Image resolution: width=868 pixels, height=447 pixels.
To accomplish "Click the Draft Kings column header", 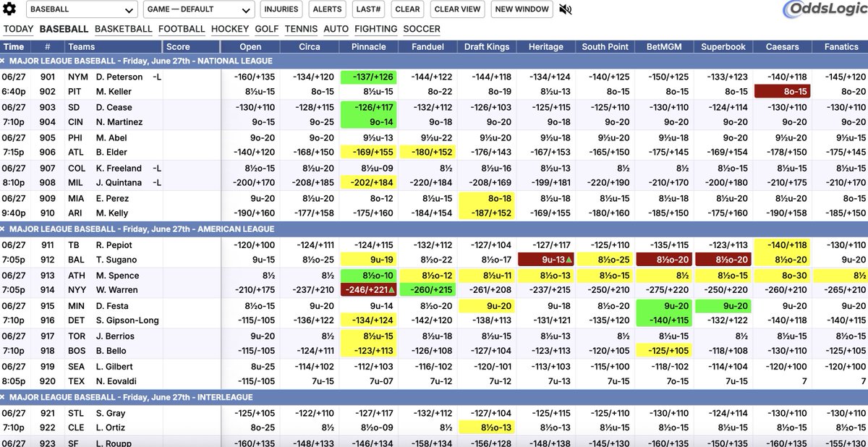I will [x=486, y=47].
